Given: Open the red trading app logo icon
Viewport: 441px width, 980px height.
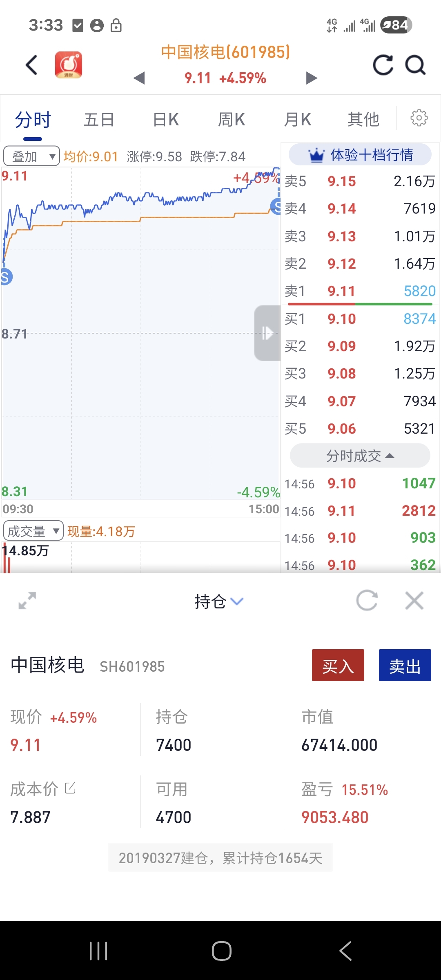Looking at the screenshot, I should (x=69, y=65).
